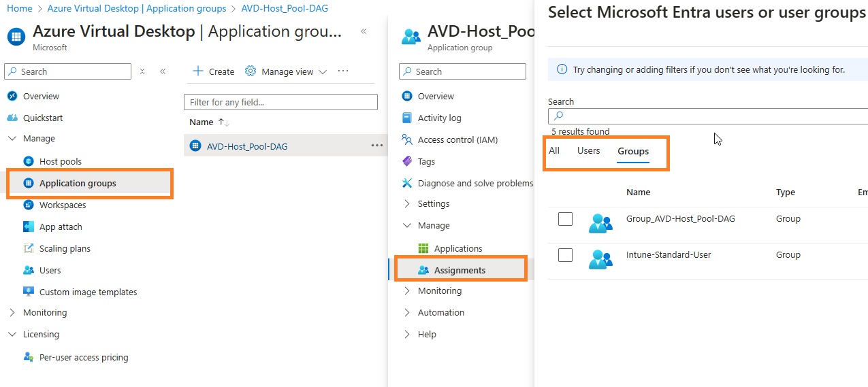The width and height of the screenshot is (868, 387).
Task: Click the Create button
Action: (x=213, y=71)
